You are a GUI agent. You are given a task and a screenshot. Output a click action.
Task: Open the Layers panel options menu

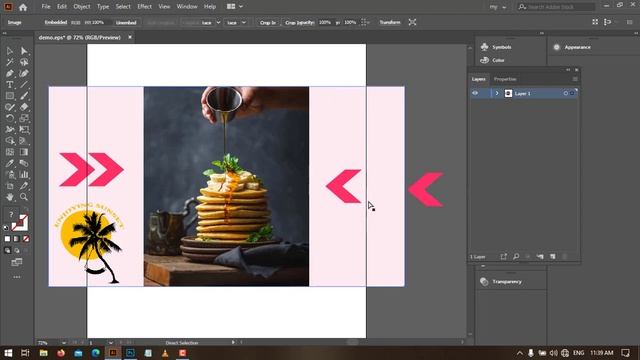tap(575, 79)
